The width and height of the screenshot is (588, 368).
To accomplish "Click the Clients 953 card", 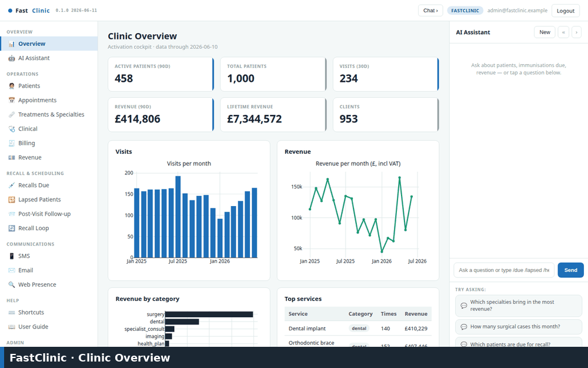I will (x=386, y=115).
